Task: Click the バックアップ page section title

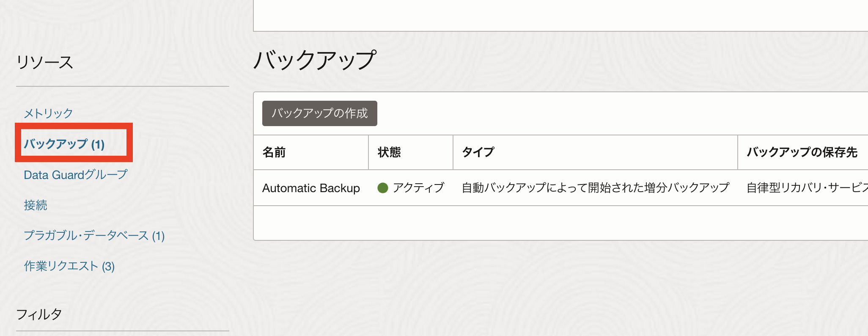Action: pyautogui.click(x=315, y=60)
